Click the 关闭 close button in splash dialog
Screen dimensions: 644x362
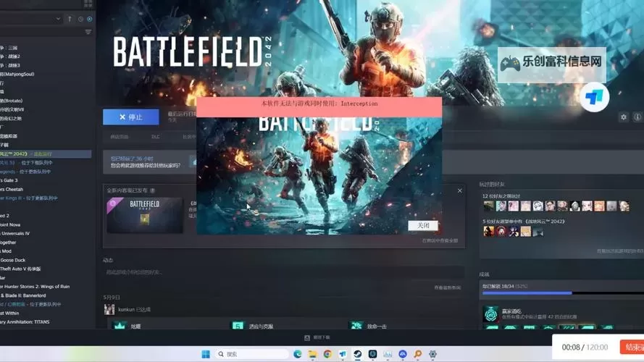tap(423, 225)
